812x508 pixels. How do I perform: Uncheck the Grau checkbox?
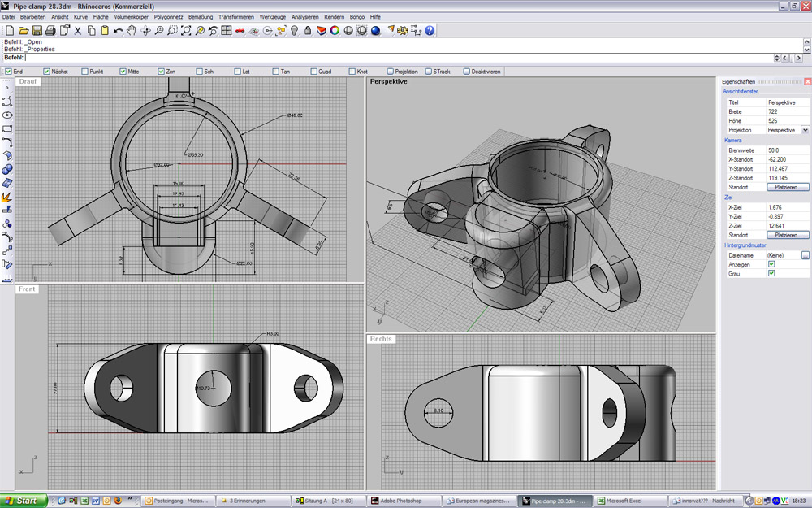[x=771, y=273]
